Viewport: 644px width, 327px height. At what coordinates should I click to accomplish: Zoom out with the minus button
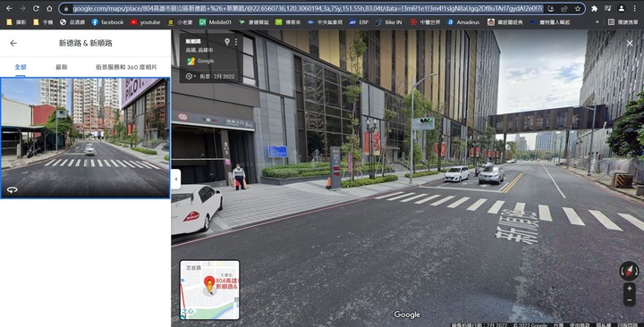[629, 300]
